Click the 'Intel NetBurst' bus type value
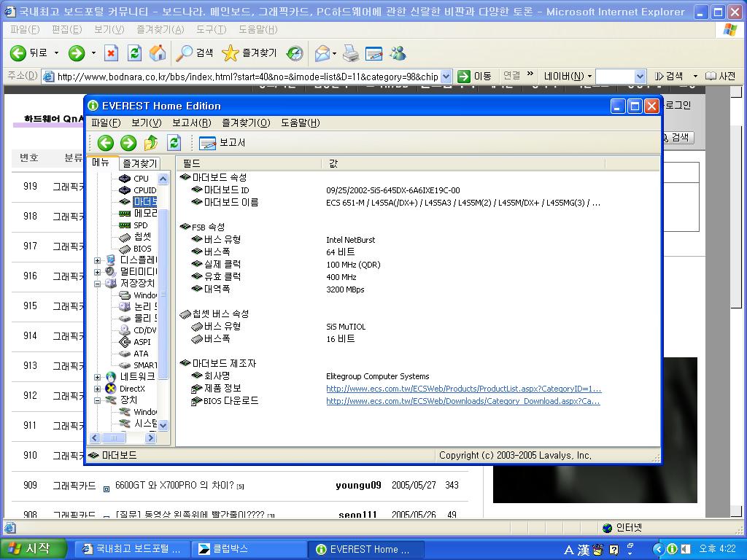The width and height of the screenshot is (747, 560). click(350, 240)
